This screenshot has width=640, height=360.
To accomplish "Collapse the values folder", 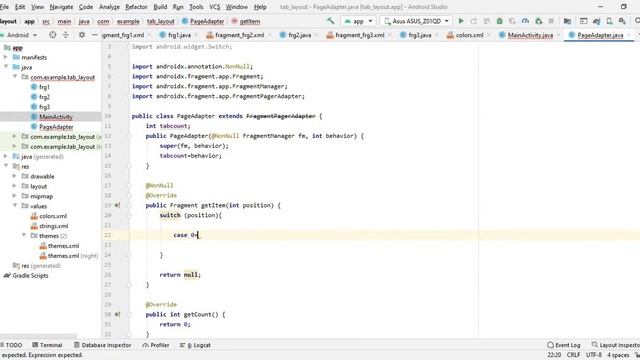I will [15, 206].
